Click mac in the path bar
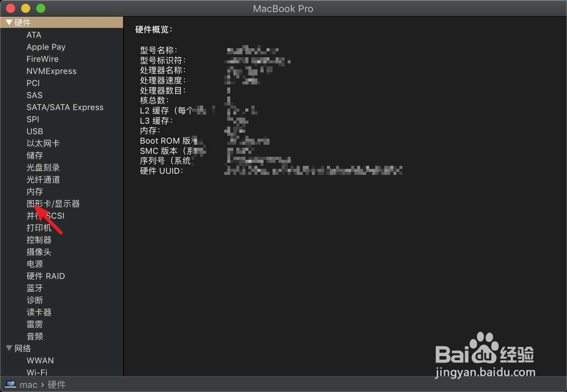This screenshot has width=567, height=392. [28, 385]
